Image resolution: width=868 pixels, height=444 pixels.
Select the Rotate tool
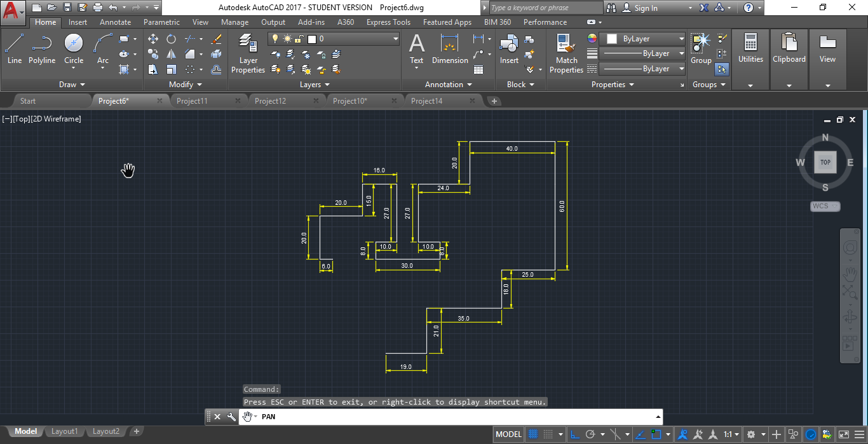tap(171, 39)
